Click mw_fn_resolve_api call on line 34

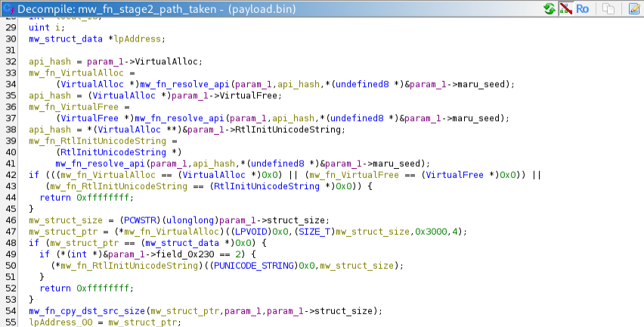coord(184,84)
